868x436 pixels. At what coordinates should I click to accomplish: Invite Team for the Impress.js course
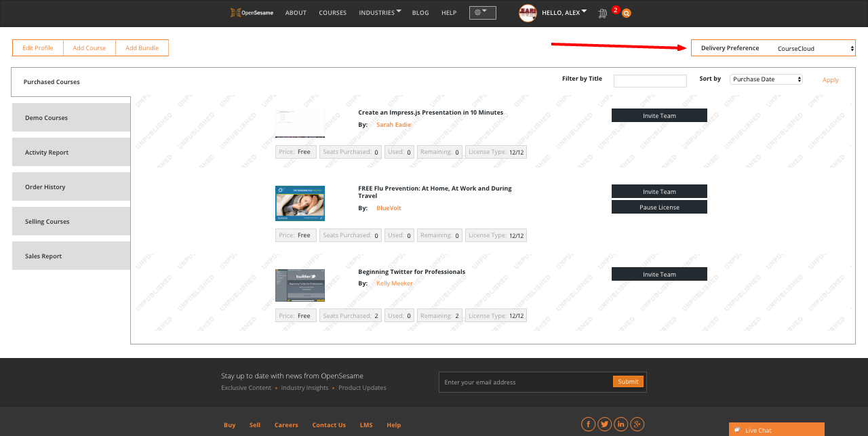click(659, 115)
